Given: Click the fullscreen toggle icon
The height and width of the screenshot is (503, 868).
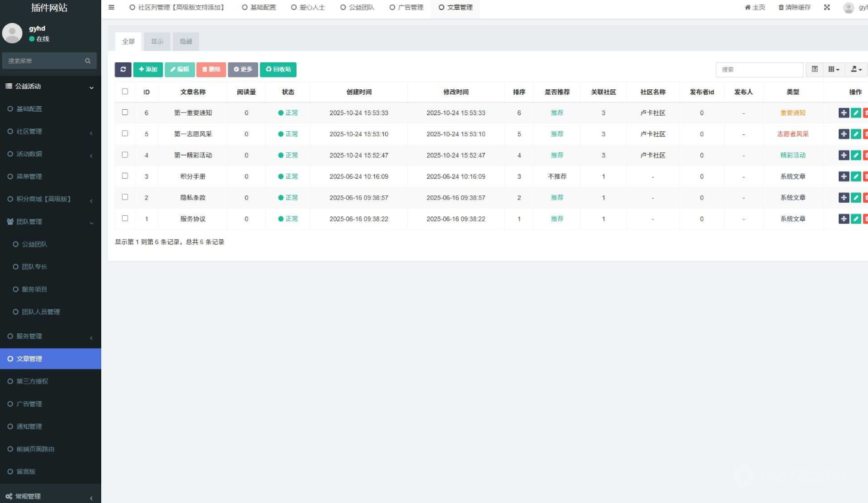Looking at the screenshot, I should point(827,7).
